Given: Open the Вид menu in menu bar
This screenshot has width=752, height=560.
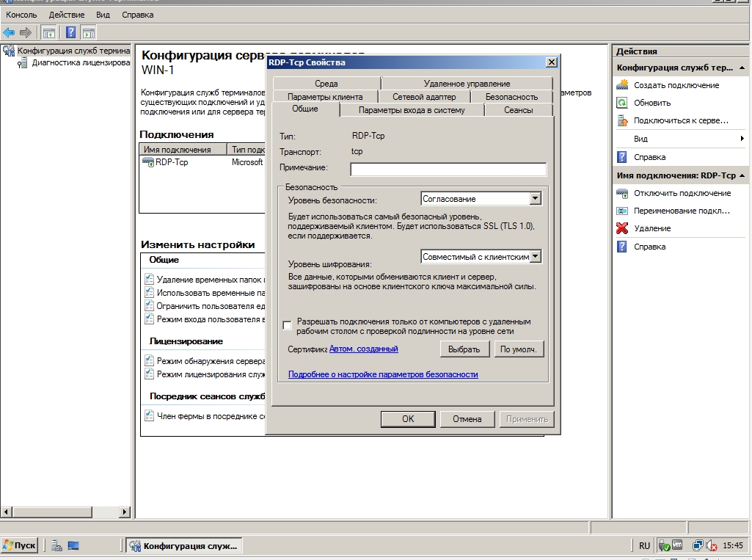Looking at the screenshot, I should tap(103, 15).
